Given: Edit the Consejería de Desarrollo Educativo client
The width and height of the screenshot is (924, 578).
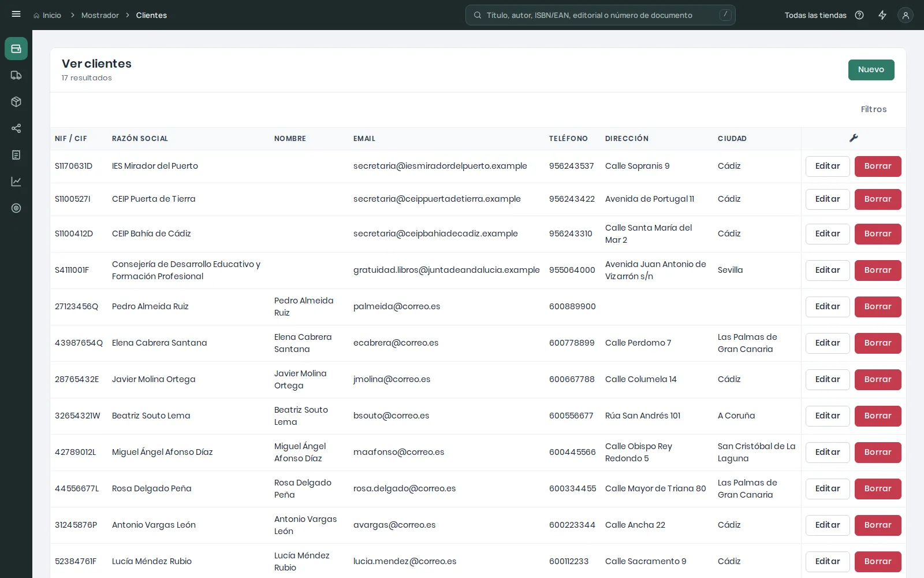Looking at the screenshot, I should (x=828, y=271).
